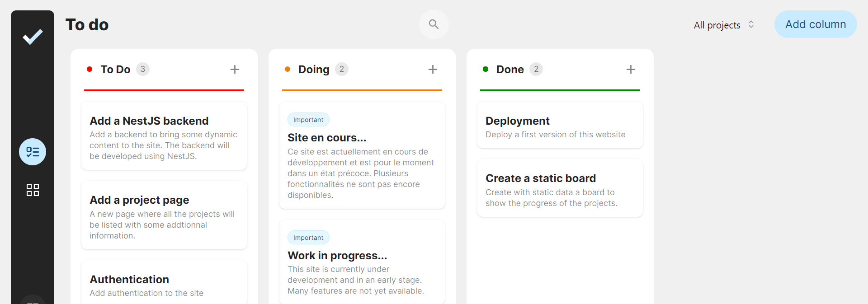868x304 pixels.
Task: Open the grid dashboard view icon
Action: click(33, 190)
